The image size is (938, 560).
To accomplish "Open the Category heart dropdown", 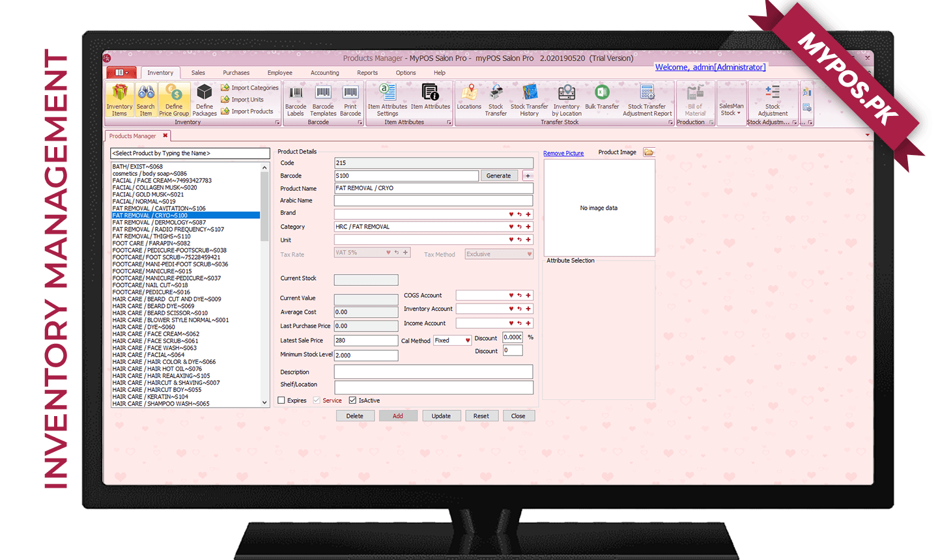I will click(511, 227).
